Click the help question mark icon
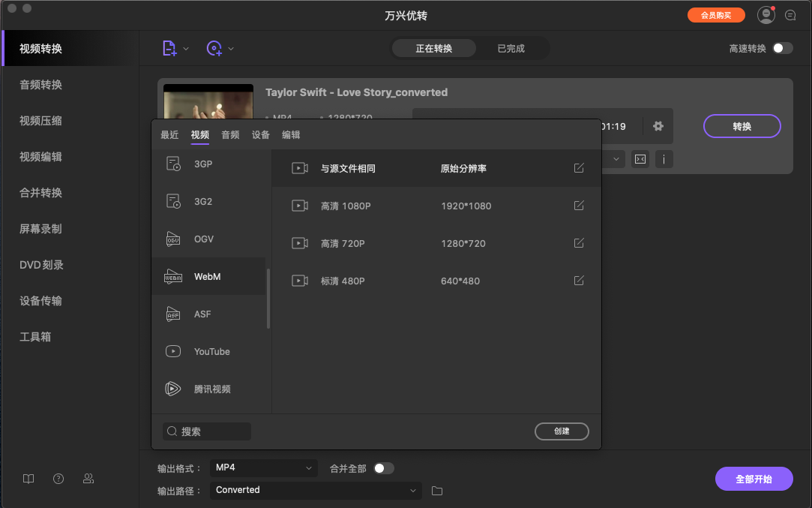Screen dimensions: 812x508 tap(58, 479)
